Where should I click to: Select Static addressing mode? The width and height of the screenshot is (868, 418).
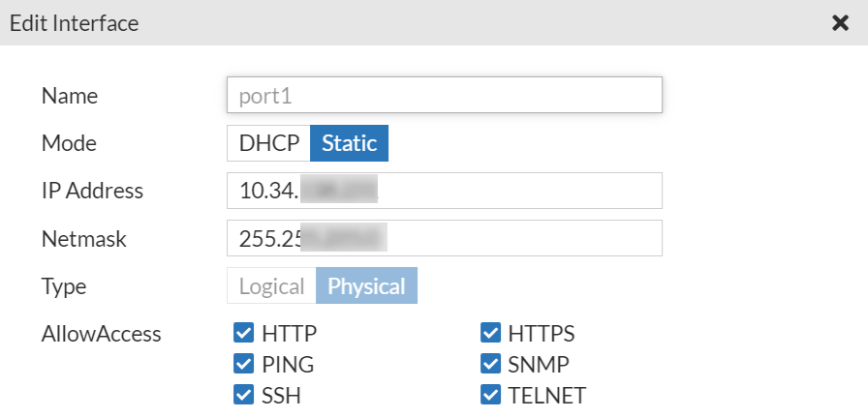349,143
